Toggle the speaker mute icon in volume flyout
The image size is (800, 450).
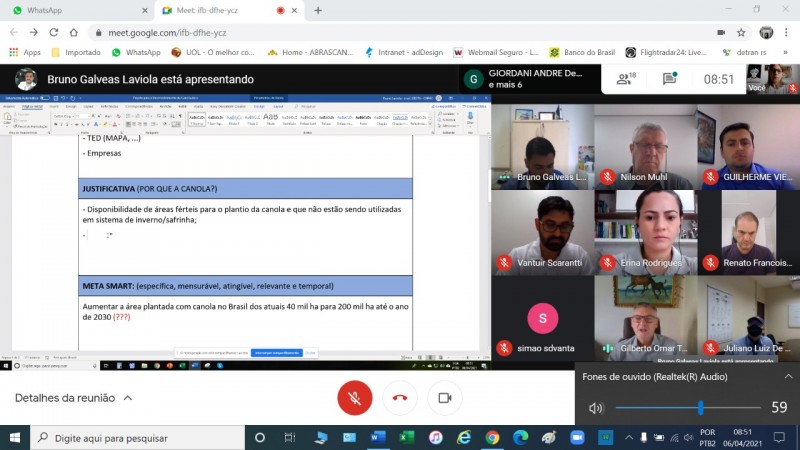pos(596,408)
